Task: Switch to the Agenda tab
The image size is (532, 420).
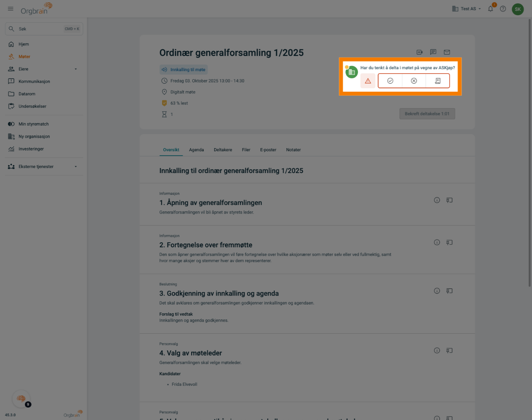Action: coord(196,150)
